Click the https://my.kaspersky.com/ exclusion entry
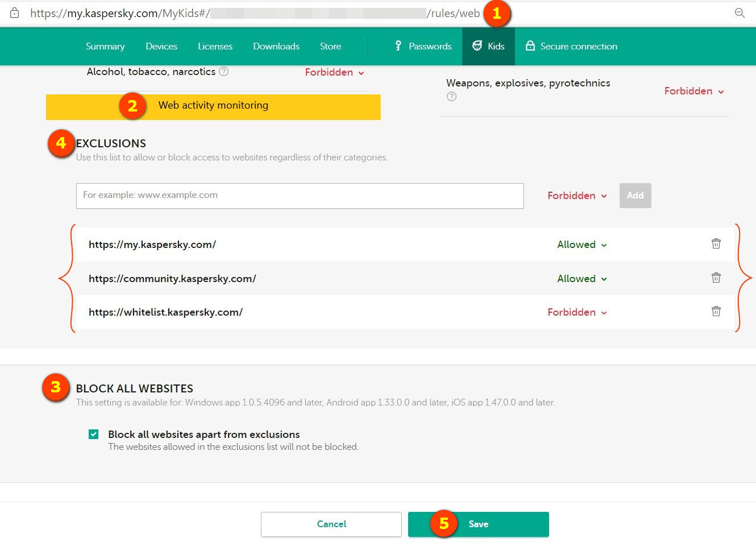Image resolution: width=756 pixels, height=546 pixels. click(152, 245)
